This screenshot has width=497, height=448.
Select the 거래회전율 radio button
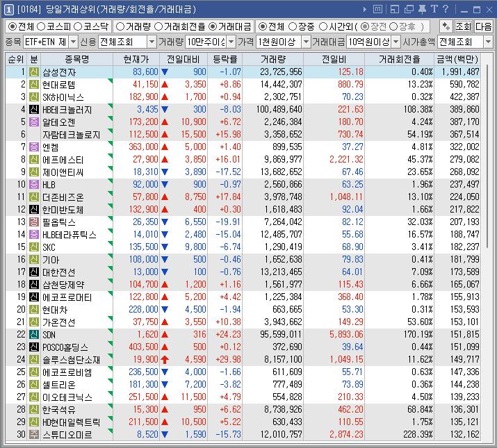158,26
